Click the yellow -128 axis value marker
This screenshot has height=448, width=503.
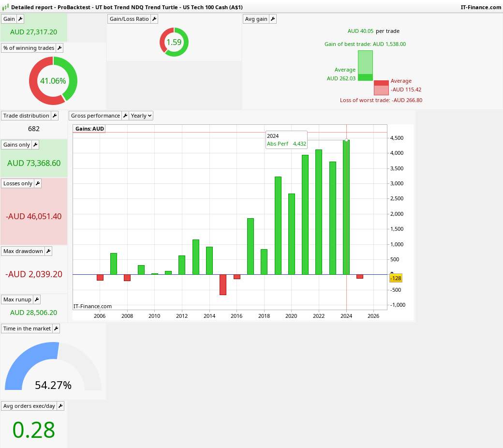[x=396, y=278]
